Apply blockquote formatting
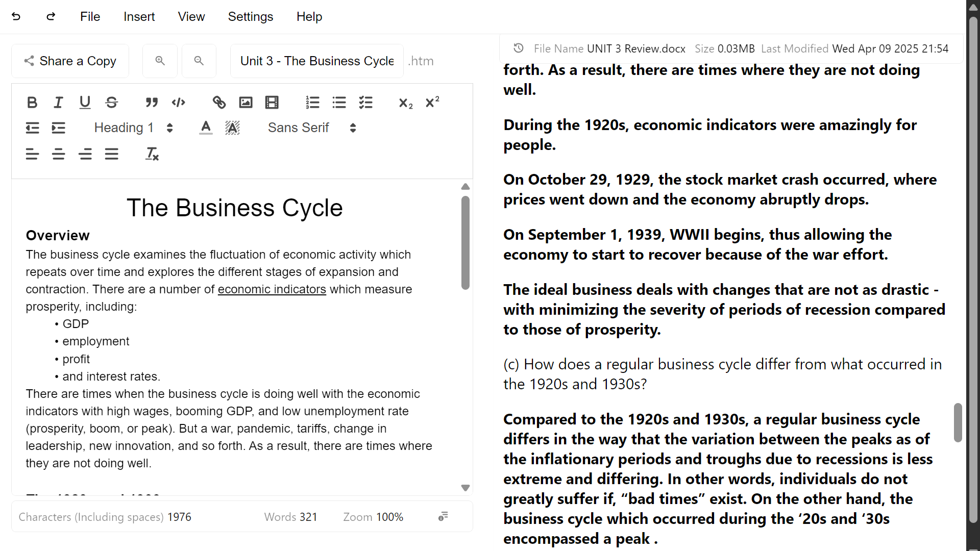Screen dimensions: 980x551 point(152,103)
